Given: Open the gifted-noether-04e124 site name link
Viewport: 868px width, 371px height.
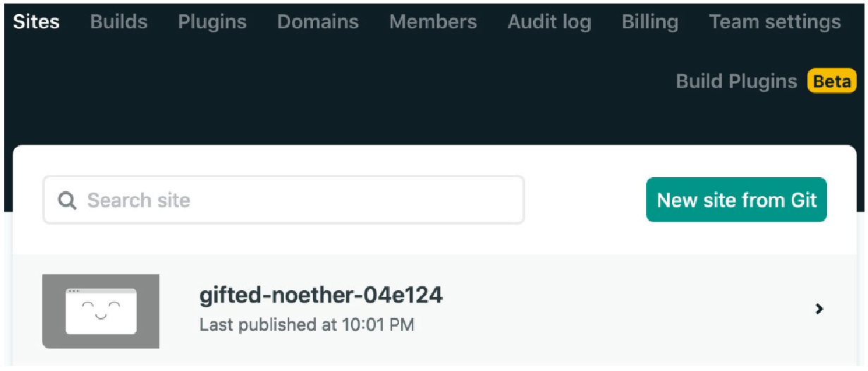Looking at the screenshot, I should point(321,295).
